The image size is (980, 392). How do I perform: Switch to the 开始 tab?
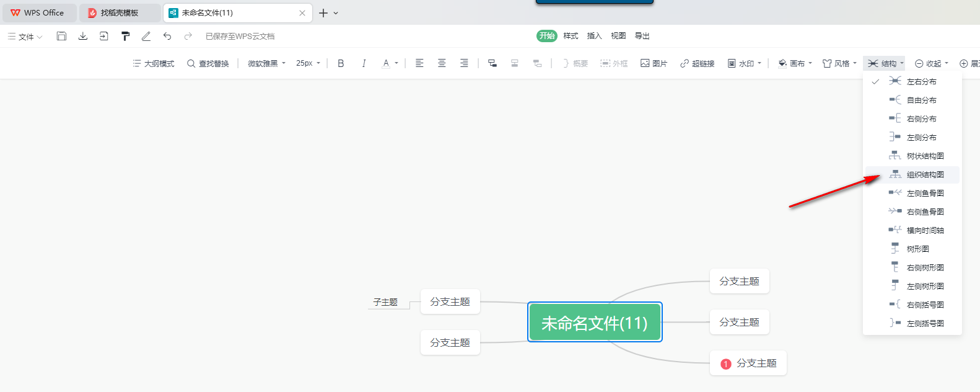(x=547, y=36)
